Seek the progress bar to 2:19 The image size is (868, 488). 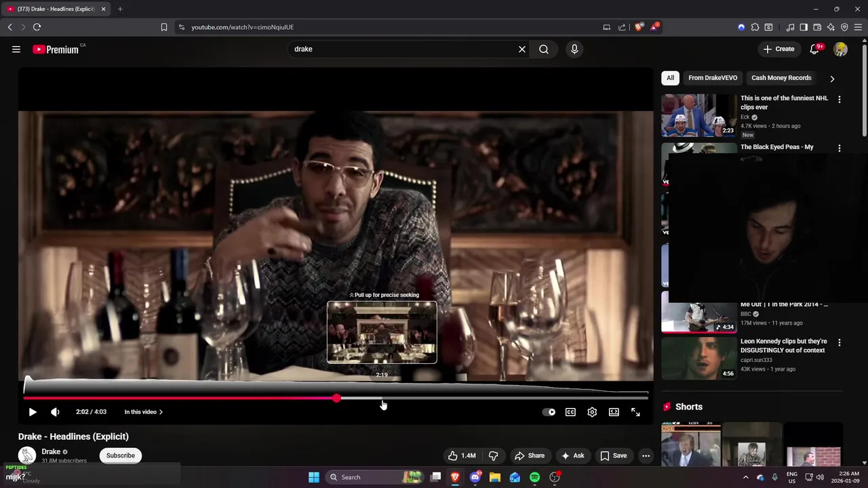tap(382, 398)
